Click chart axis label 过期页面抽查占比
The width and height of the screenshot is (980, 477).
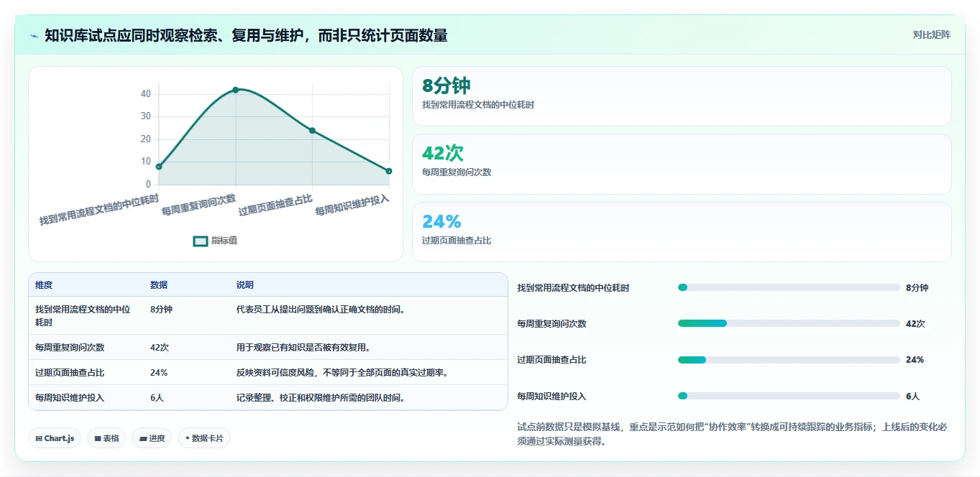point(275,205)
